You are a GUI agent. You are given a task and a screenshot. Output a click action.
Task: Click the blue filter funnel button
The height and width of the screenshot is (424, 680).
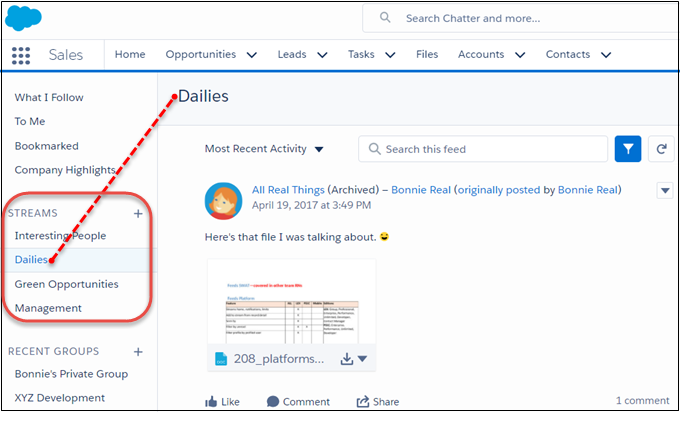[628, 149]
